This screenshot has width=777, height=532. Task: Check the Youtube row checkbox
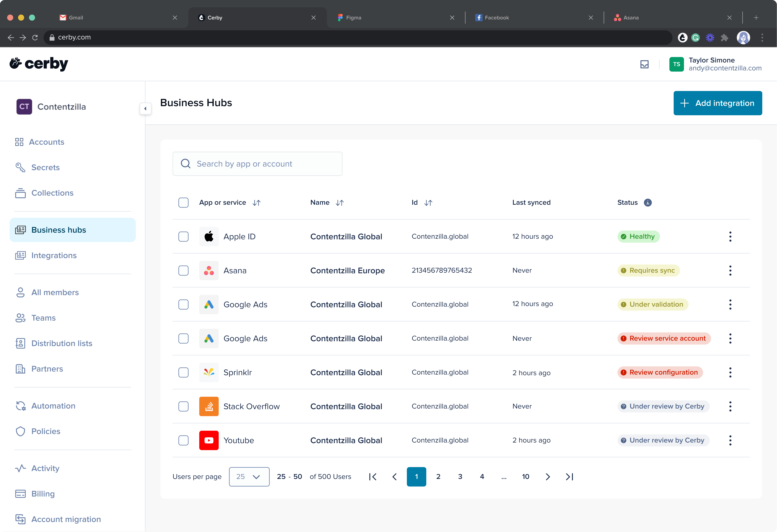tap(184, 440)
